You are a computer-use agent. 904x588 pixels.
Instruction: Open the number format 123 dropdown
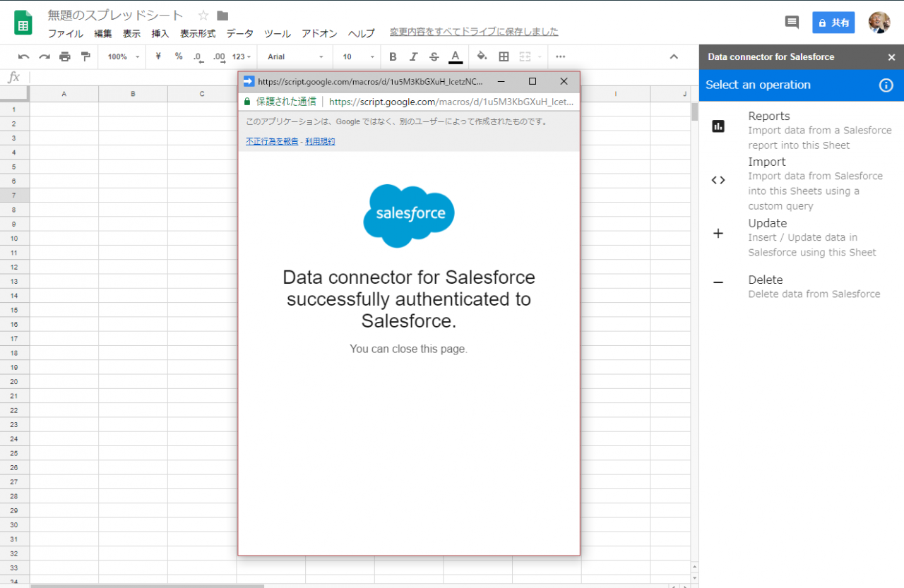pos(242,56)
